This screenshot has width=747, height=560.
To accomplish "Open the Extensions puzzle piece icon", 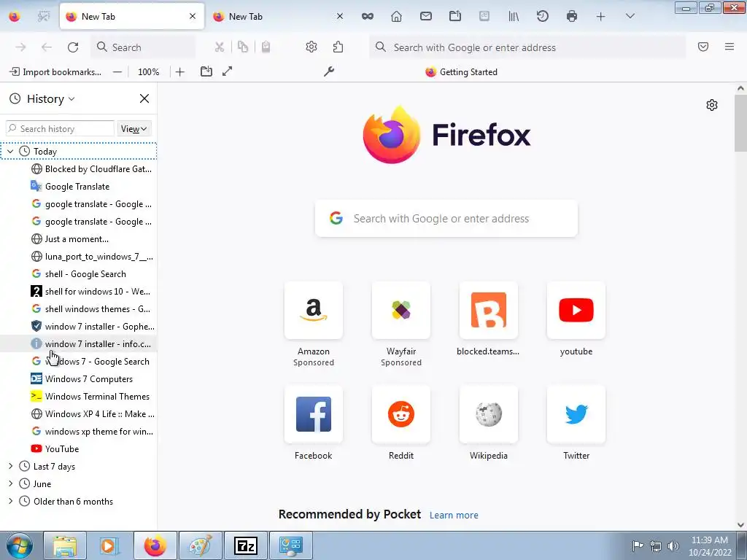I will [x=338, y=47].
